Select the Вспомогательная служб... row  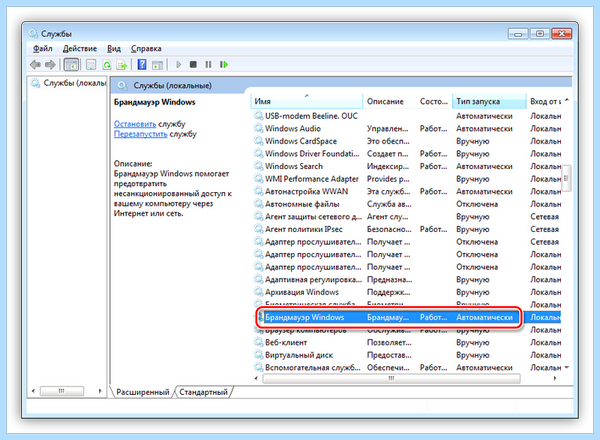tap(407, 368)
